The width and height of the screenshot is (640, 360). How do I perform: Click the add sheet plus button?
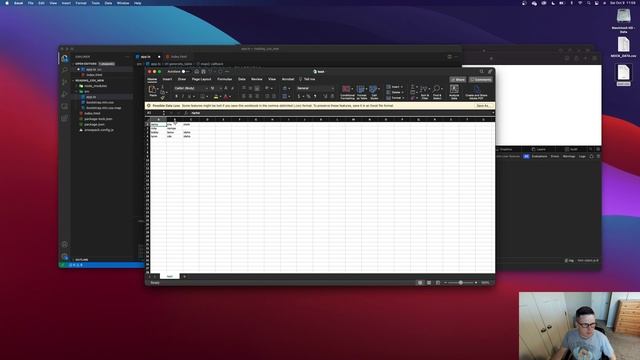click(x=184, y=276)
